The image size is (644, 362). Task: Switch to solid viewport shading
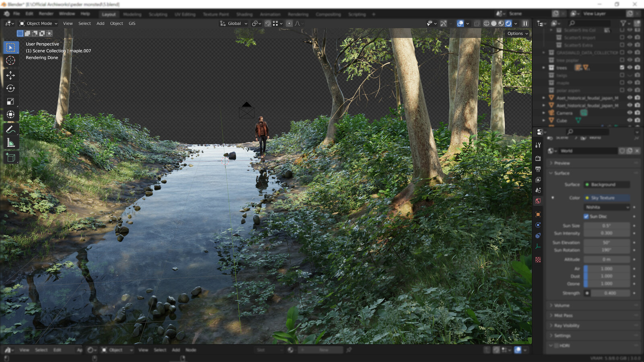[x=494, y=23]
